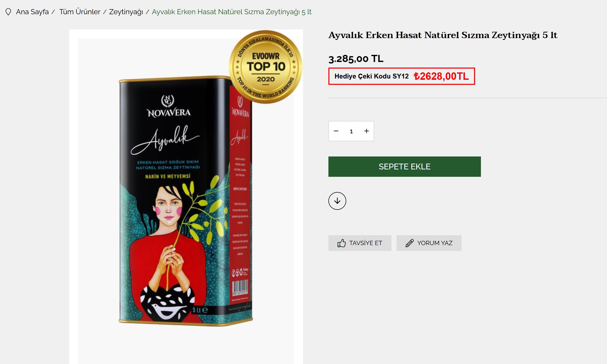Click the product title heading

pos(443,35)
